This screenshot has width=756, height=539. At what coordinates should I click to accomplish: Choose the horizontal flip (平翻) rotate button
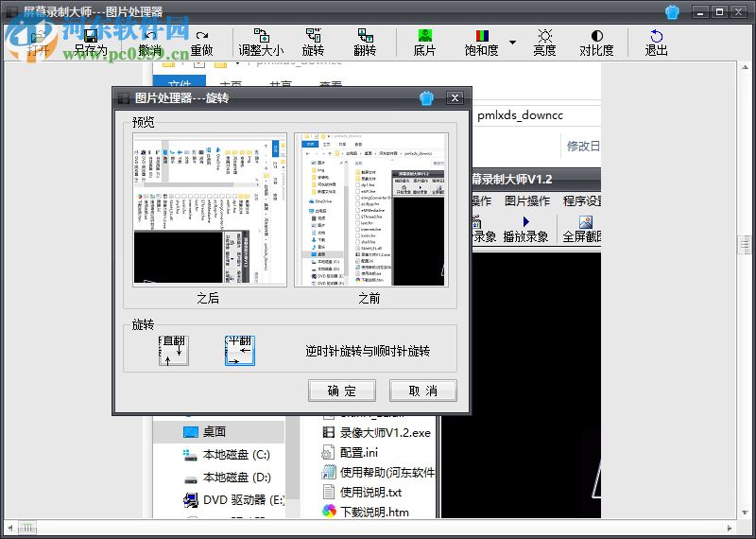point(240,350)
